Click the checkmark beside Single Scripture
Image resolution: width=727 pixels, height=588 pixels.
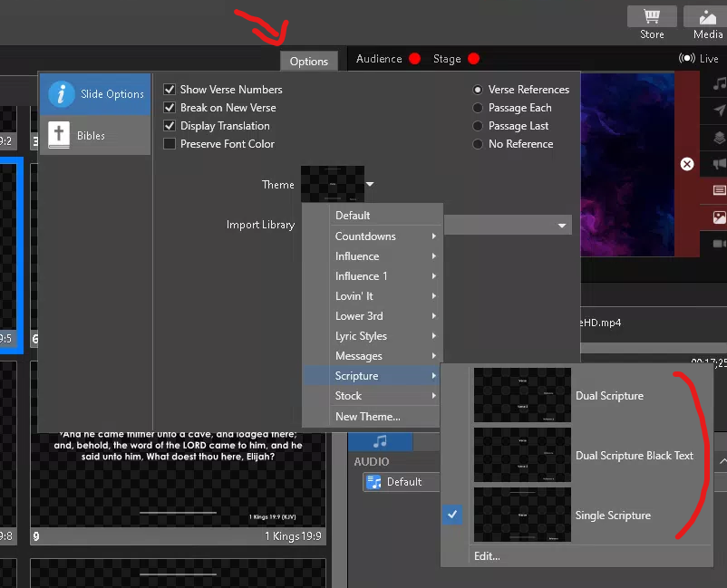click(x=452, y=515)
